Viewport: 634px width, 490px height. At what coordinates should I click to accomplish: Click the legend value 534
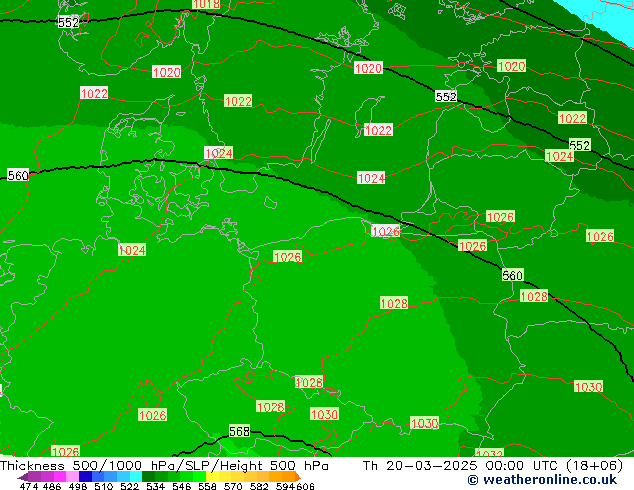[x=155, y=486]
